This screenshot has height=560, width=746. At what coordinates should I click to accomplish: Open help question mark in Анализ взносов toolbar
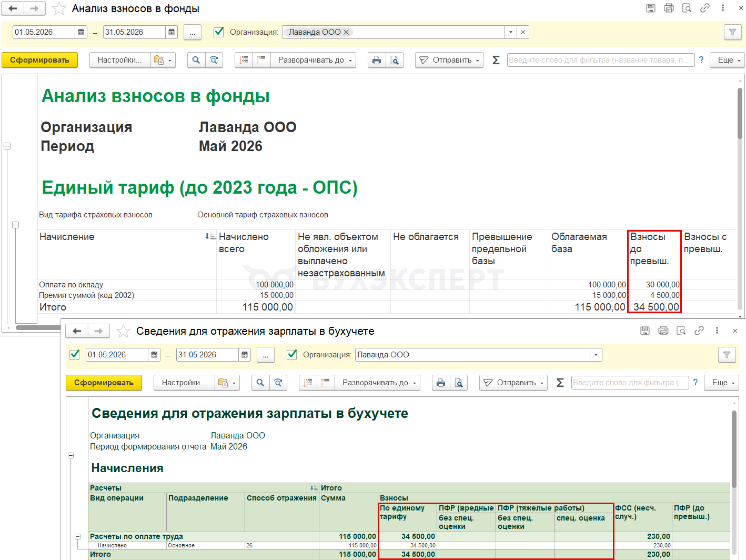701,60
